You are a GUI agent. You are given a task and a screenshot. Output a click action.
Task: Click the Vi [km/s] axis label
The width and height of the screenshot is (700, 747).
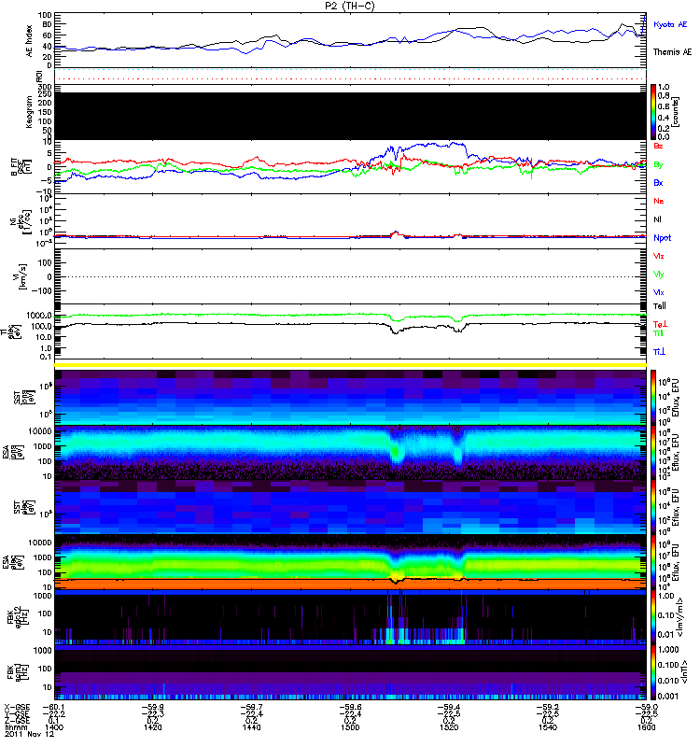[21, 277]
